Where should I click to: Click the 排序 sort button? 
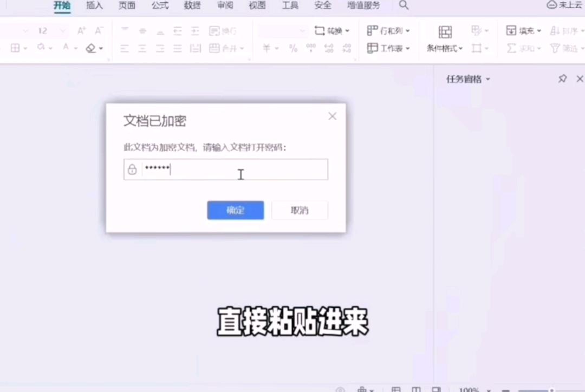coord(567,30)
